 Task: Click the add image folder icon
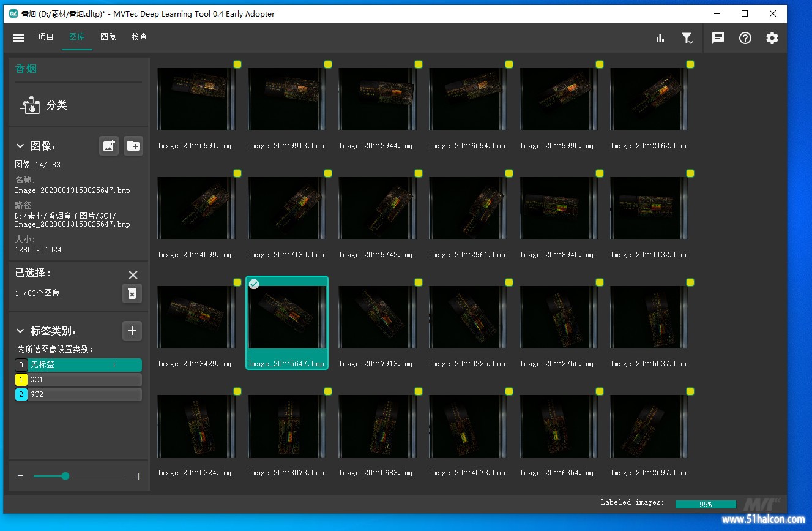133,146
